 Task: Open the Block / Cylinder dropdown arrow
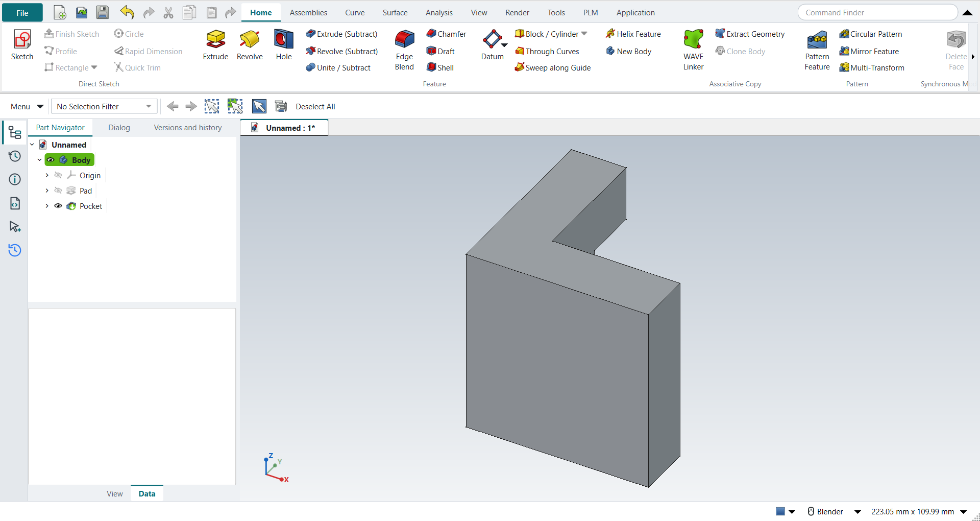click(584, 34)
